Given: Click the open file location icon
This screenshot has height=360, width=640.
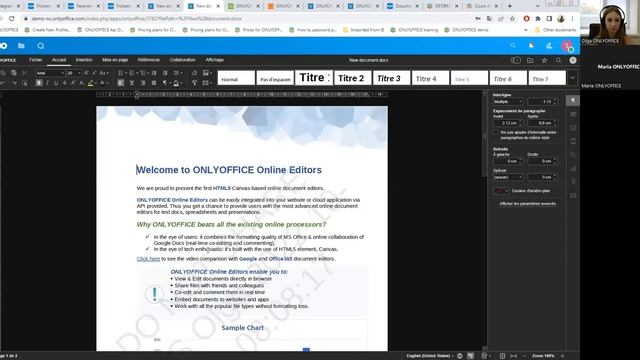Looking at the screenshot, I should pyautogui.click(x=530, y=60).
